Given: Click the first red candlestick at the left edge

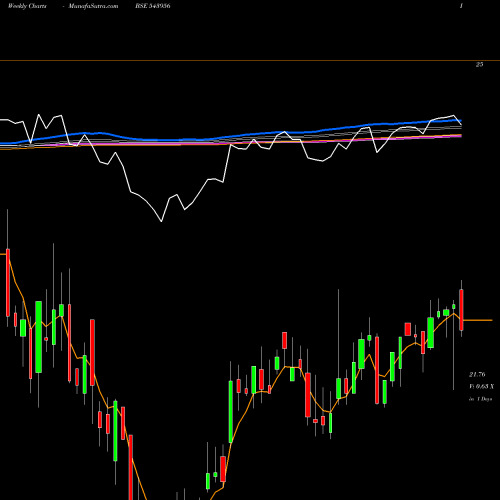Looking at the screenshot, I should [x=8, y=282].
